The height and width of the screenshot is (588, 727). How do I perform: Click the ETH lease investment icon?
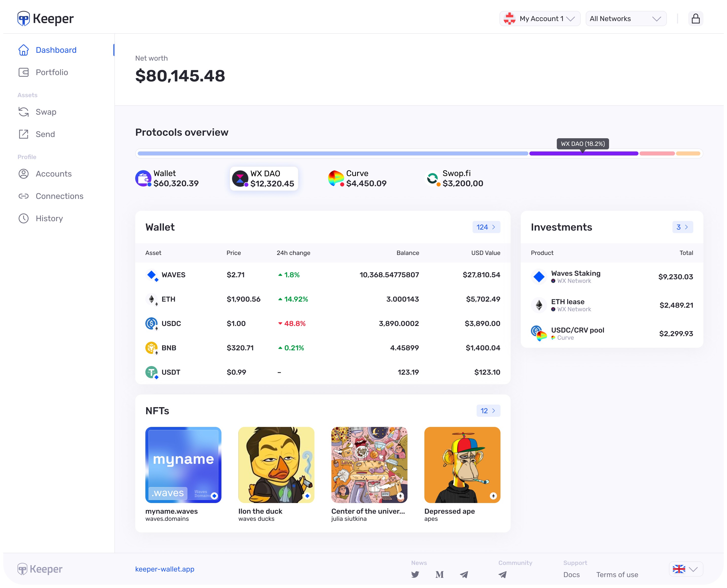pos(539,305)
